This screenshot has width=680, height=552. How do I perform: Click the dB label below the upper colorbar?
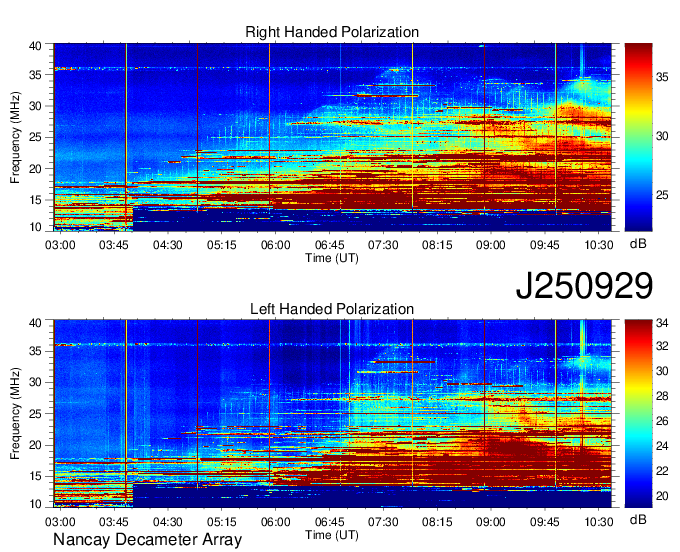(x=638, y=243)
